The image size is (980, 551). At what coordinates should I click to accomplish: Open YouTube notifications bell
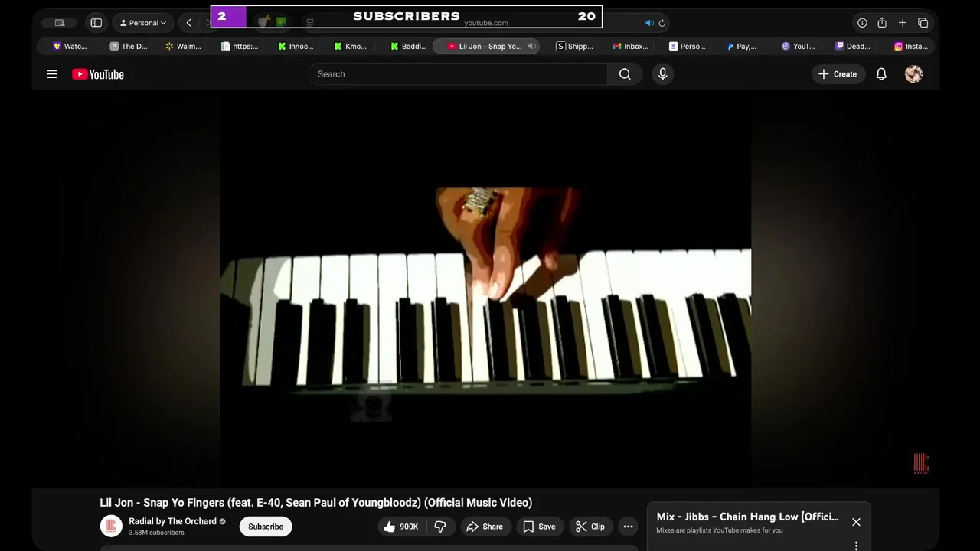(881, 74)
